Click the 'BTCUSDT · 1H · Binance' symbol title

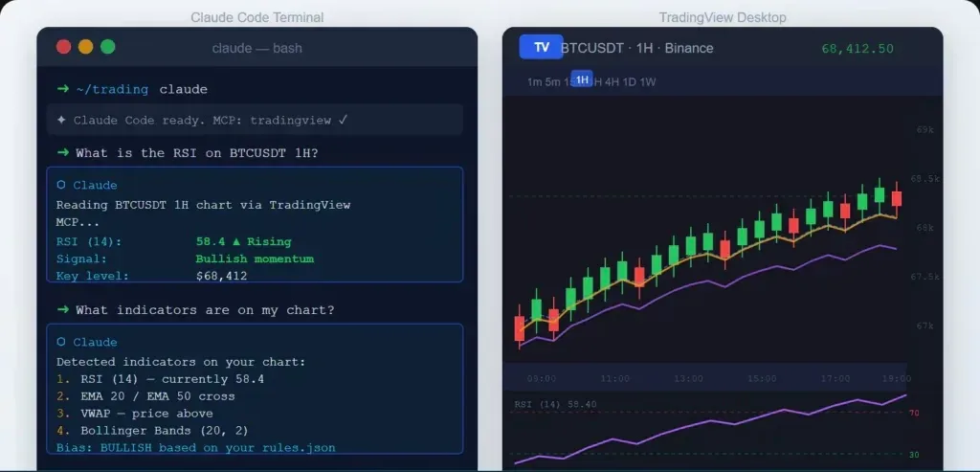coord(637,48)
